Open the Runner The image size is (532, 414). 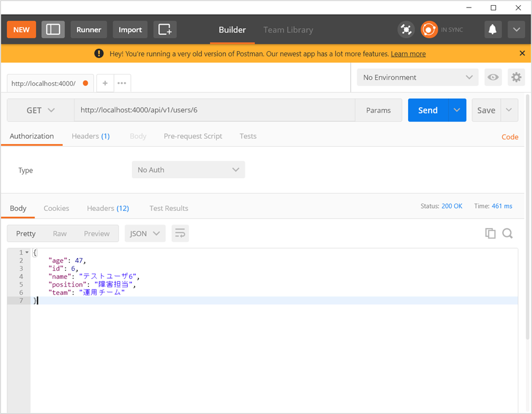(88, 29)
